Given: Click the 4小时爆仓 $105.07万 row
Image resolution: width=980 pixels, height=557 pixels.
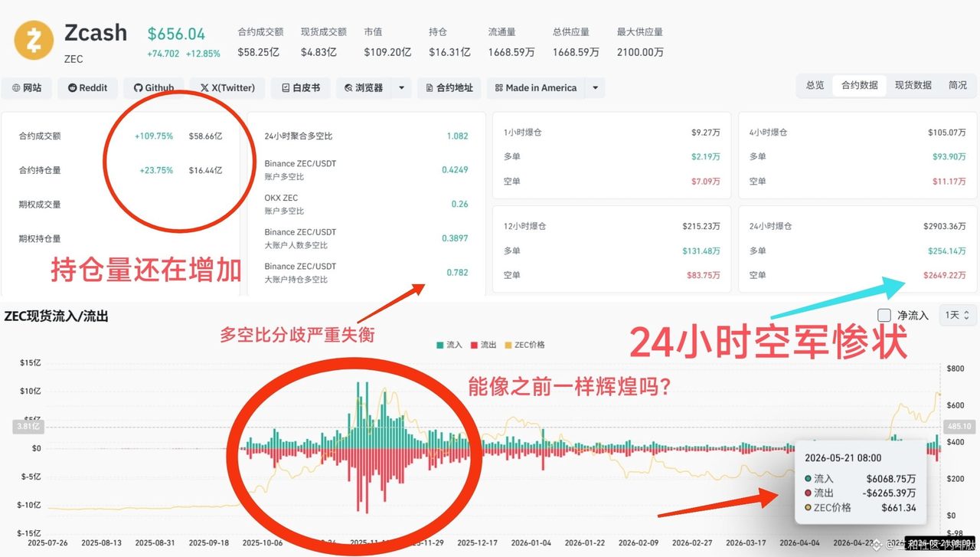Looking at the screenshot, I should point(857,133).
